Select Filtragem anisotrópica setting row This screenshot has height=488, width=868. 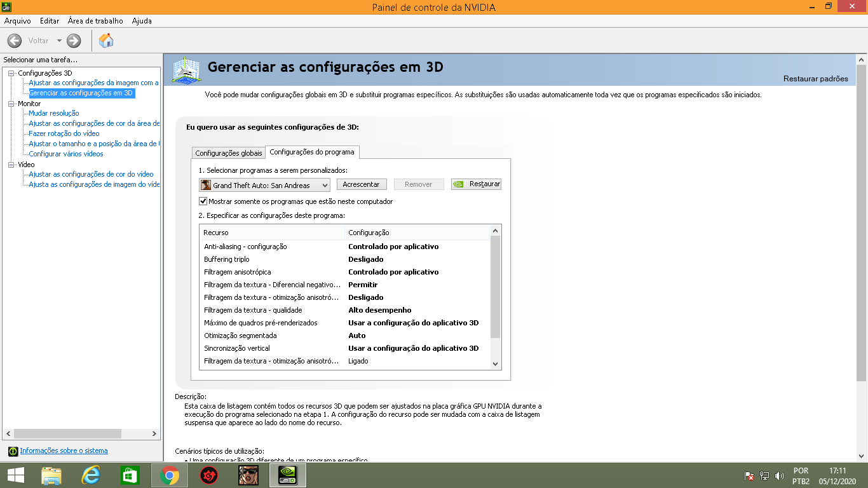click(x=346, y=272)
